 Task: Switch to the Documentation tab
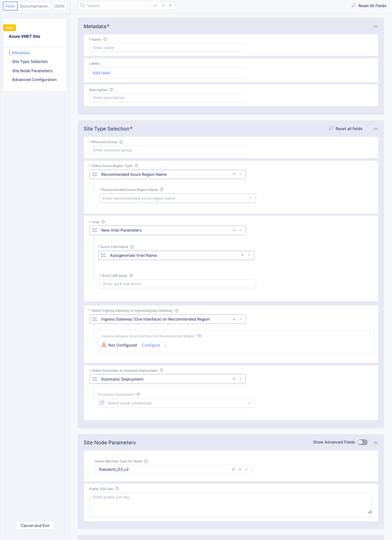pyautogui.click(x=34, y=6)
